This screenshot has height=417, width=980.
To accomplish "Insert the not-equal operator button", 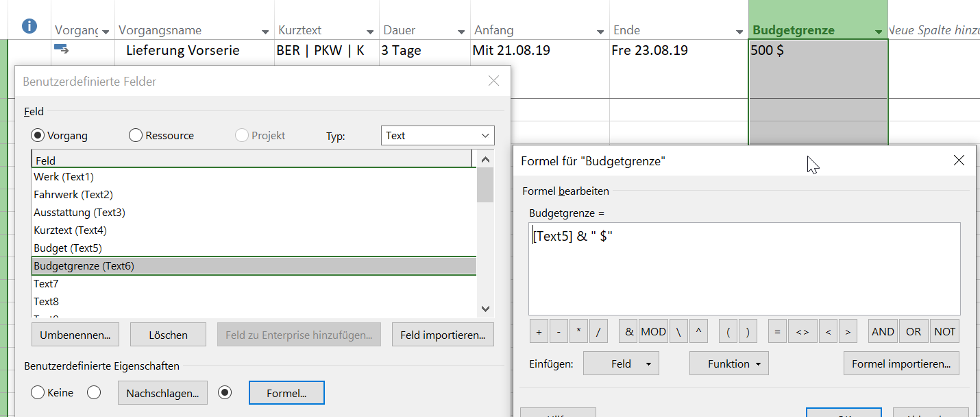I will (803, 331).
